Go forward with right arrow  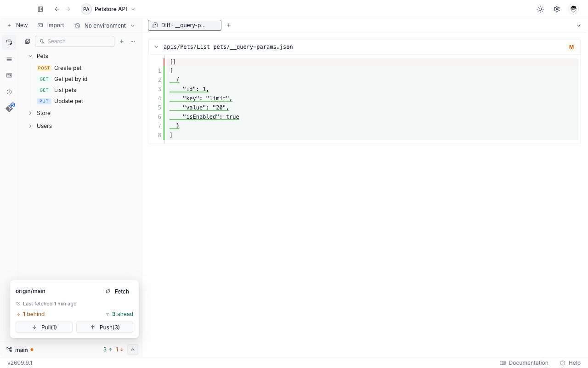pyautogui.click(x=68, y=9)
